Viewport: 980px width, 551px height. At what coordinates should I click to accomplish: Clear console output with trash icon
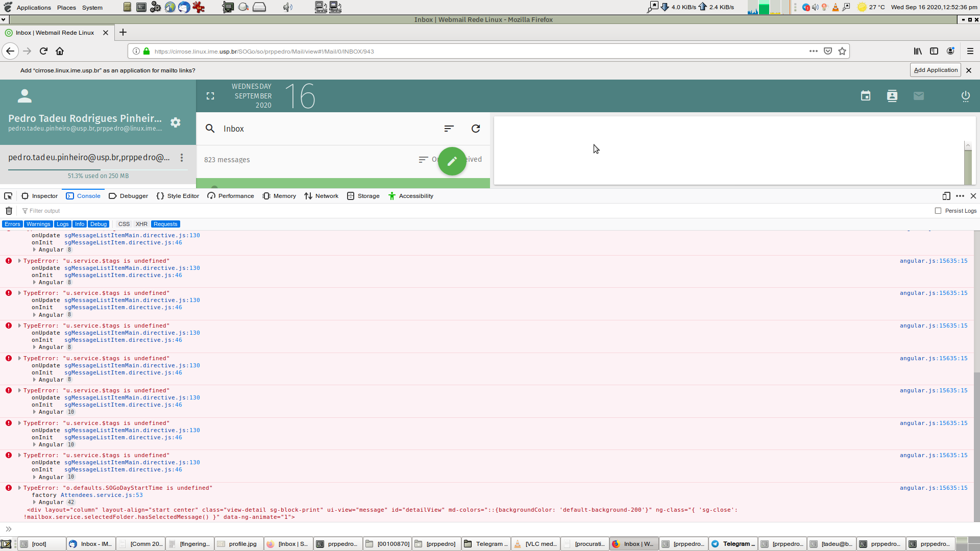[x=9, y=211]
